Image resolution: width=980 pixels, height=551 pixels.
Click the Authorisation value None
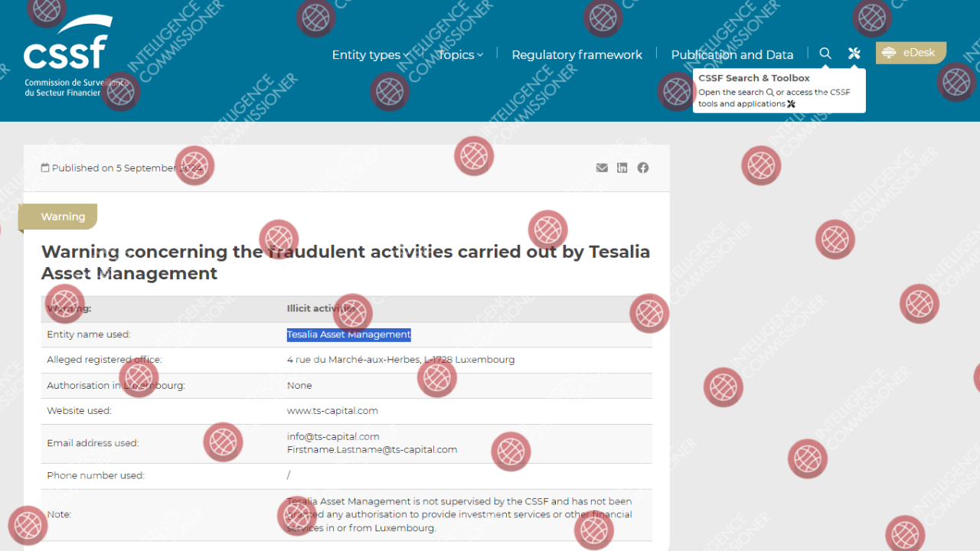click(299, 386)
